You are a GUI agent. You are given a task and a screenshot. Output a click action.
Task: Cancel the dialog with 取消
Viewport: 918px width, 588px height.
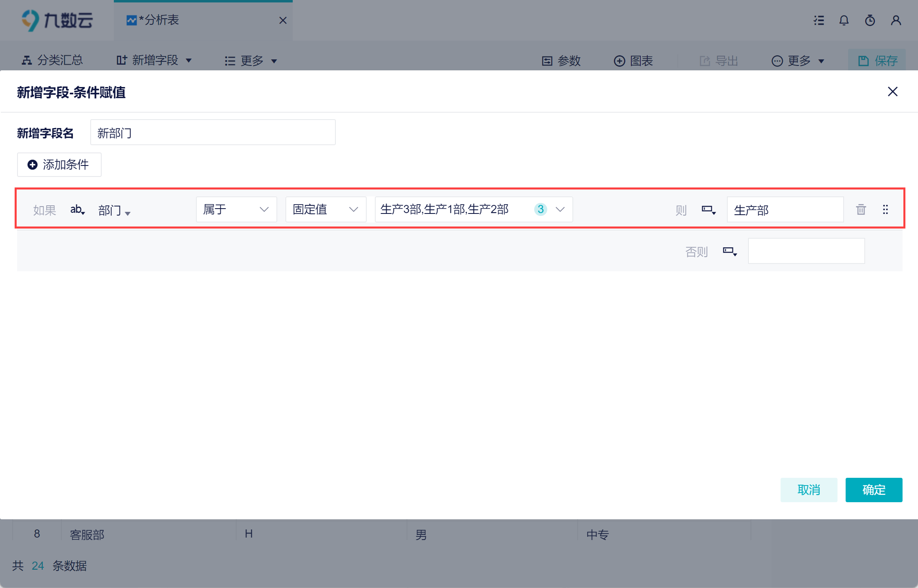[x=808, y=490]
